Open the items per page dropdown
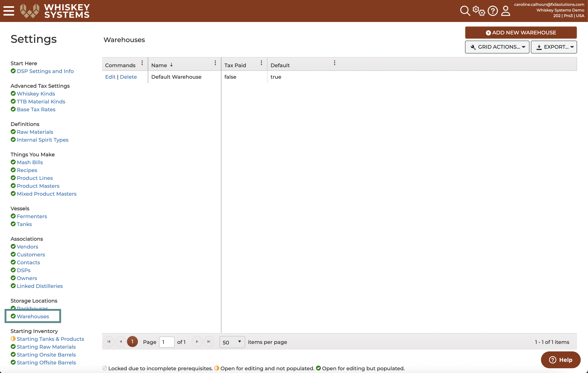This screenshot has width=588, height=373. pos(232,342)
